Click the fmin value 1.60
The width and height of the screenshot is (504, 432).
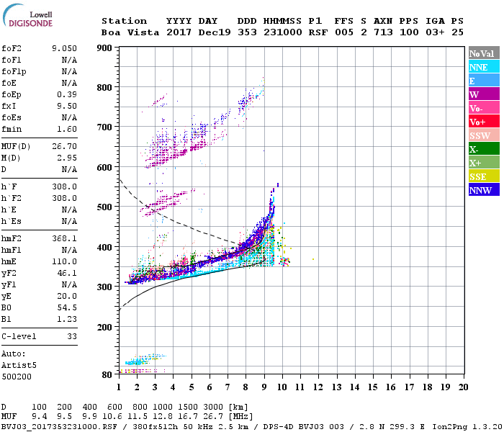click(67, 129)
